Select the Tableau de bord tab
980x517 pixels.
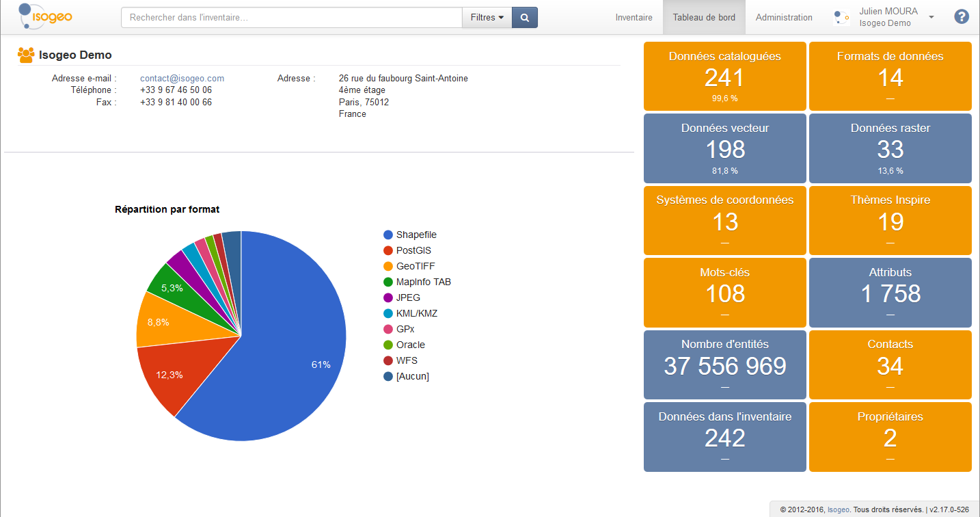point(704,18)
